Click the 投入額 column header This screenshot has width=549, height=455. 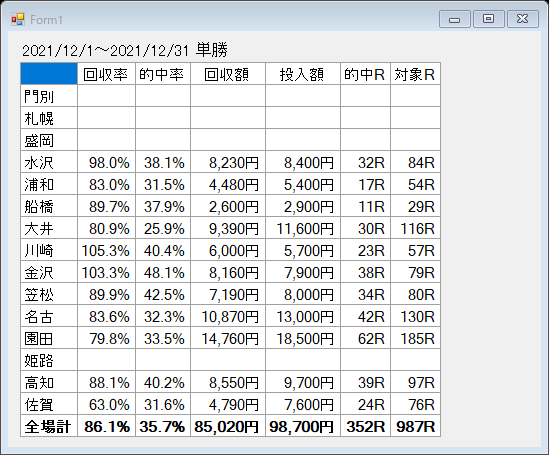tap(303, 74)
